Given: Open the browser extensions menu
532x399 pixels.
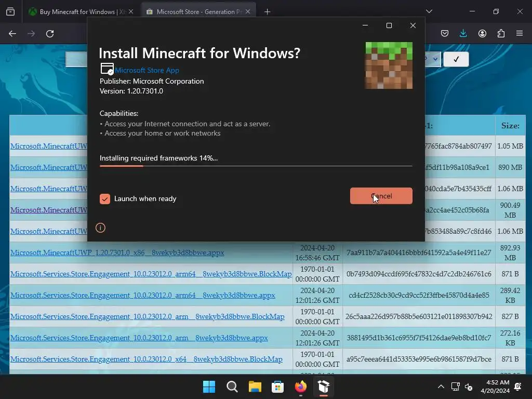Looking at the screenshot, I should 501,34.
